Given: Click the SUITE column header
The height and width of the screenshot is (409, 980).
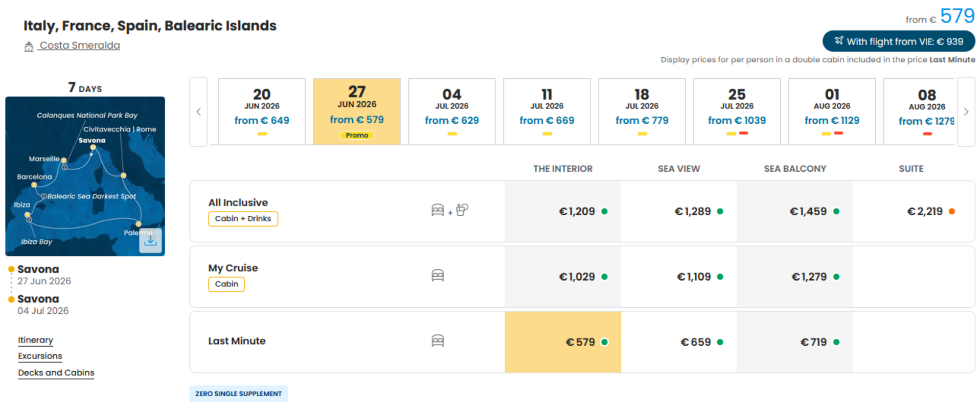Looking at the screenshot, I should click(911, 169).
